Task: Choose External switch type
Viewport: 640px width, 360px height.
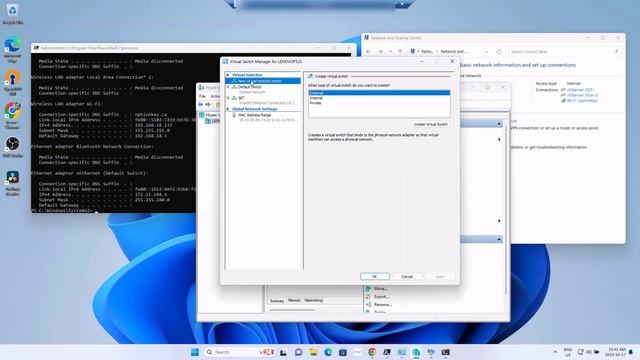Action: click(379, 93)
